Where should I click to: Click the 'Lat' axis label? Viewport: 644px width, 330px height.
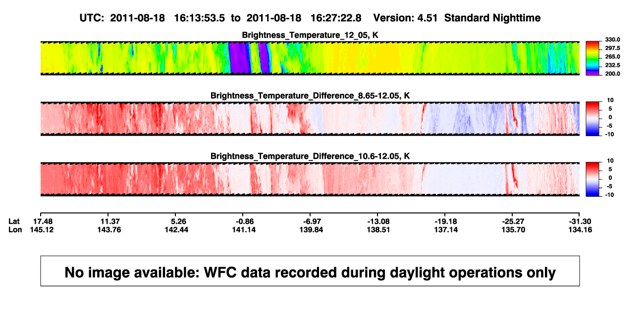coord(14,221)
